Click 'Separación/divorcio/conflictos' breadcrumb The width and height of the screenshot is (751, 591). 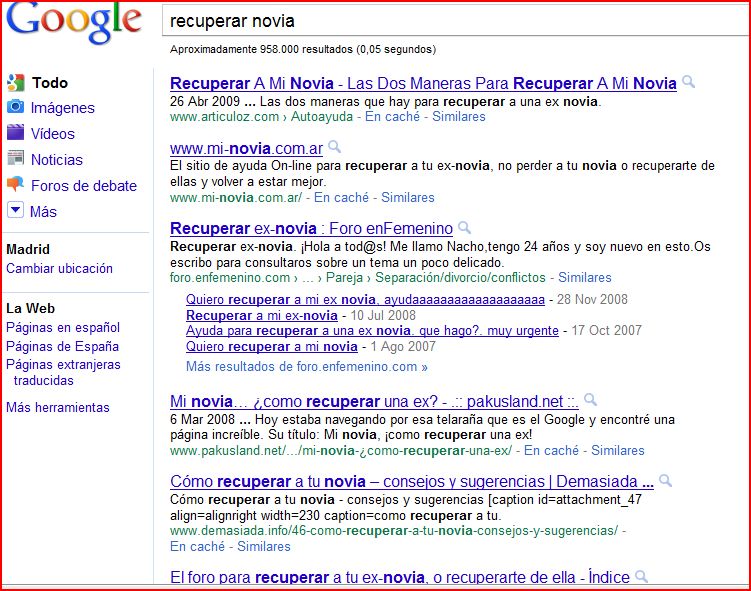point(460,277)
